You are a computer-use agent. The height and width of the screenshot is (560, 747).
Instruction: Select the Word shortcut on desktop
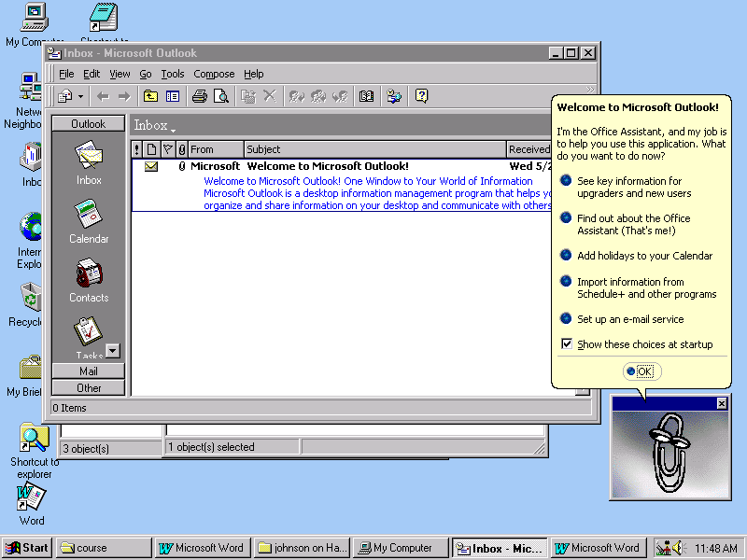(32, 503)
